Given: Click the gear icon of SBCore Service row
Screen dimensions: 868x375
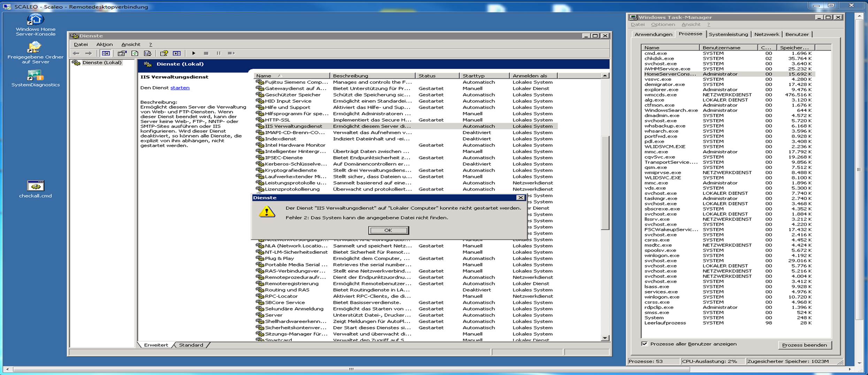Looking at the screenshot, I should [260, 303].
